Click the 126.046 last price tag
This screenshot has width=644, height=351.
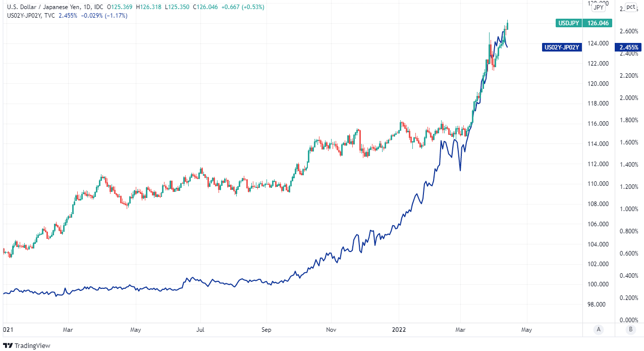tap(599, 23)
